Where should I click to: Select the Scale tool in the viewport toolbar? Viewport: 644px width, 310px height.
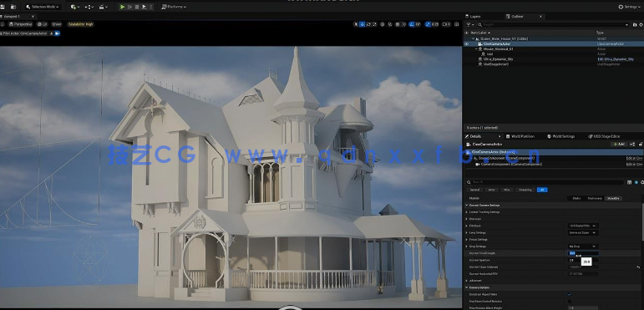[x=374, y=24]
